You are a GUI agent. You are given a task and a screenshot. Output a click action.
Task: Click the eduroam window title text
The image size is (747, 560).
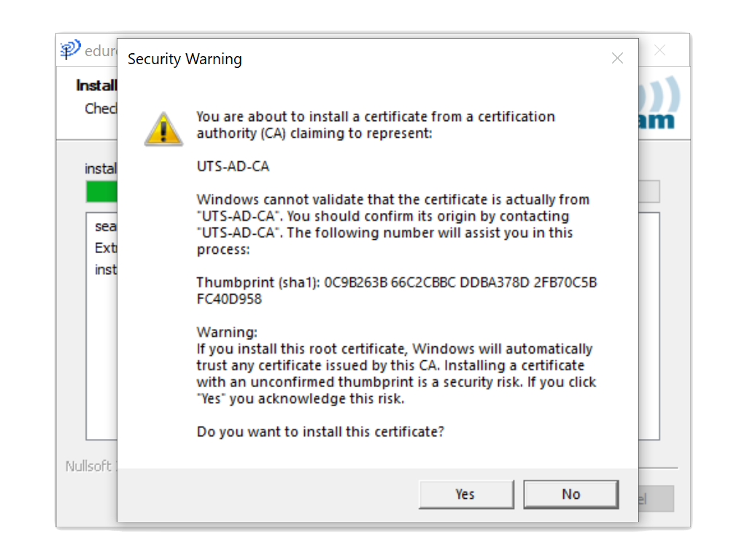pyautogui.click(x=101, y=50)
